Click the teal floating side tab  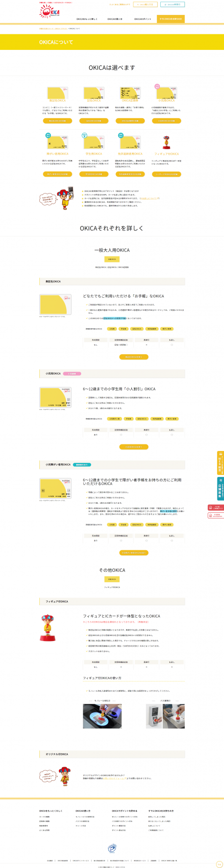(220, 489)
